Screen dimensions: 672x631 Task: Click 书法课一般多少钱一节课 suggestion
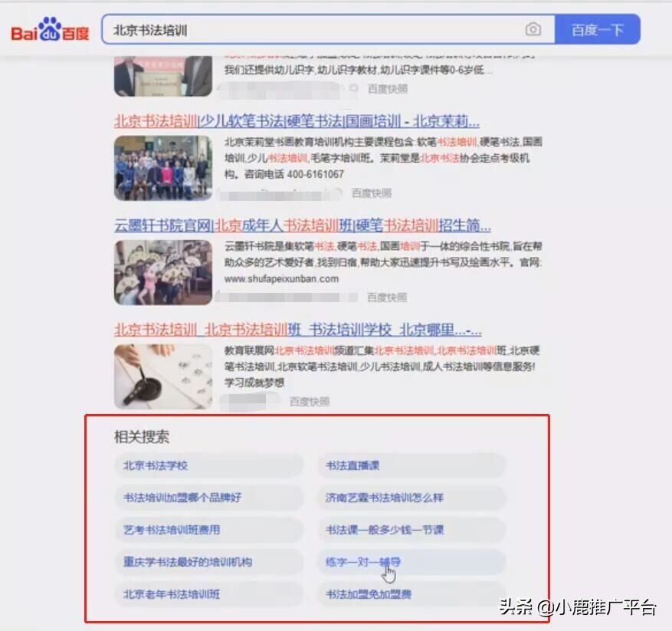pos(385,530)
